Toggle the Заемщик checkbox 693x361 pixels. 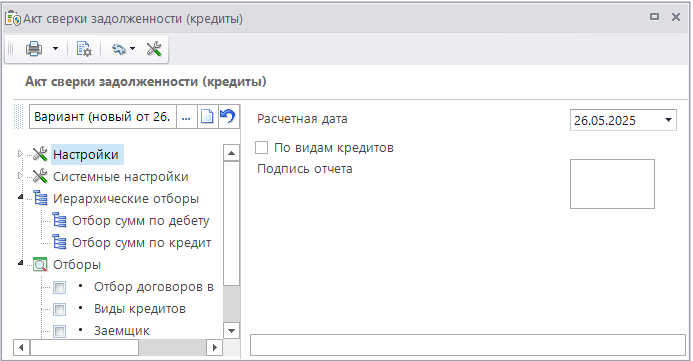59,331
